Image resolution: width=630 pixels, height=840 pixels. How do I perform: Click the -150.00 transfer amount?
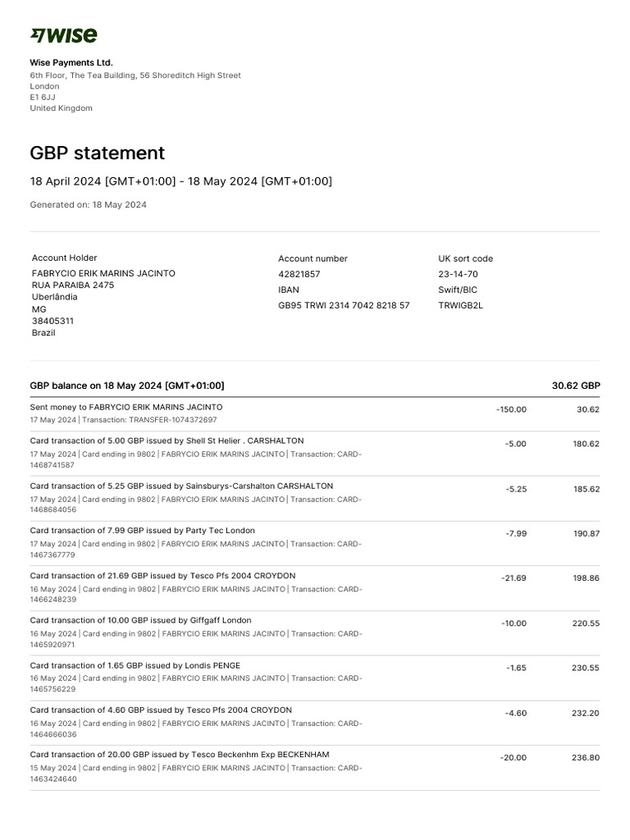[511, 409]
